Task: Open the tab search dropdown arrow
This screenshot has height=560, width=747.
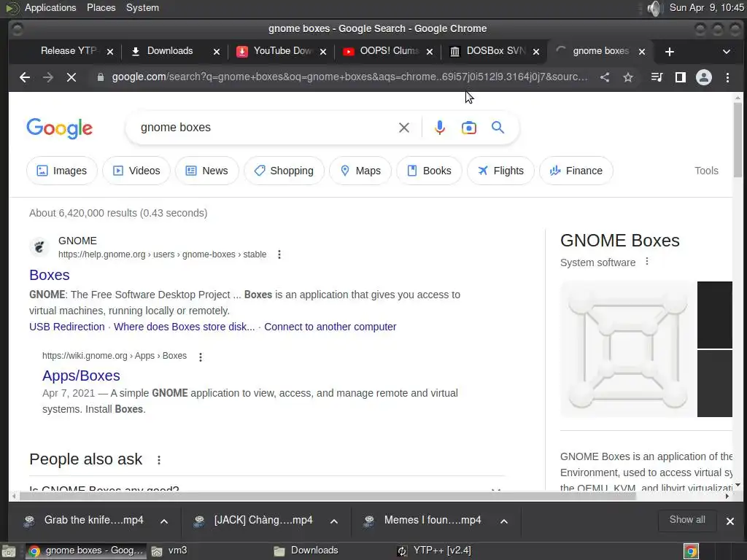Action: pos(727,52)
